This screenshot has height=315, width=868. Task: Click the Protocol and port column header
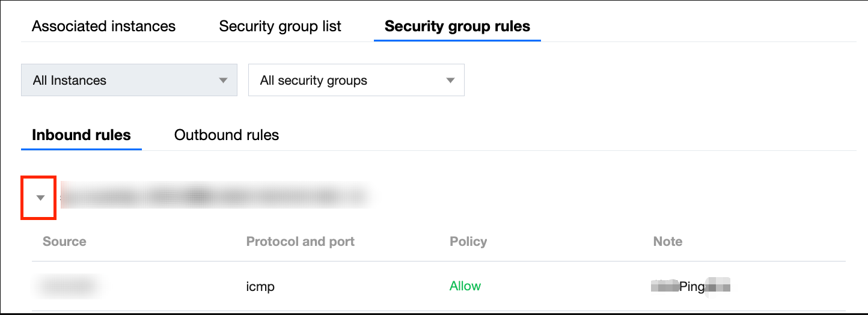(x=301, y=242)
